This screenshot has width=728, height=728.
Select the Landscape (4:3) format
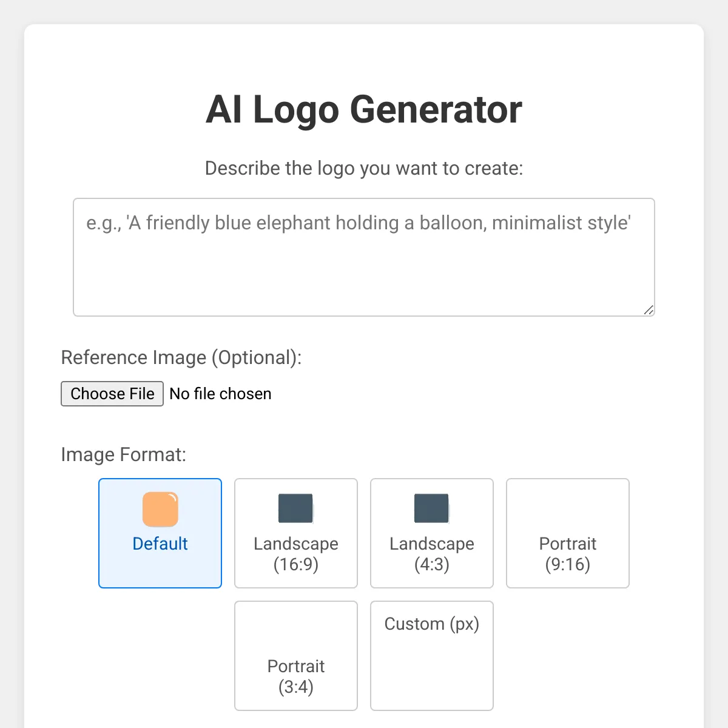click(x=431, y=533)
